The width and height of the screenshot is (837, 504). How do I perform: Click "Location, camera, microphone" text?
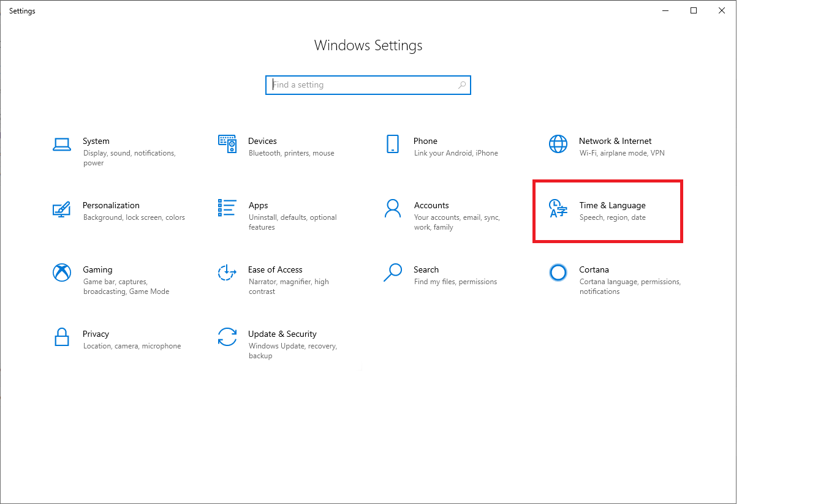point(132,346)
